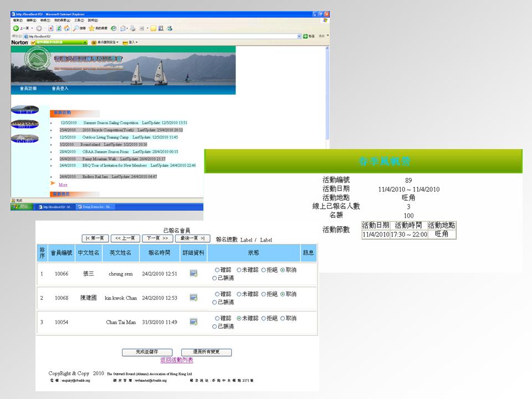532x399 pixels.
Task: Click the red Stop loading icon
Action: (50, 28)
